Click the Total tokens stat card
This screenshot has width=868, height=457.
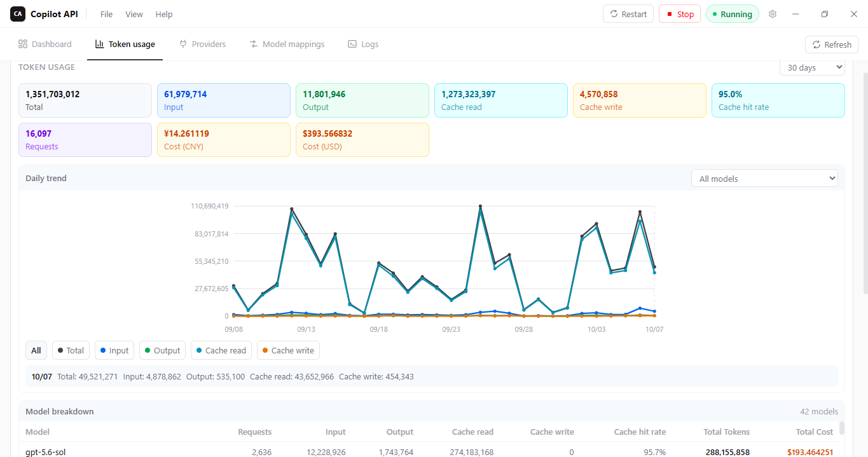click(85, 100)
